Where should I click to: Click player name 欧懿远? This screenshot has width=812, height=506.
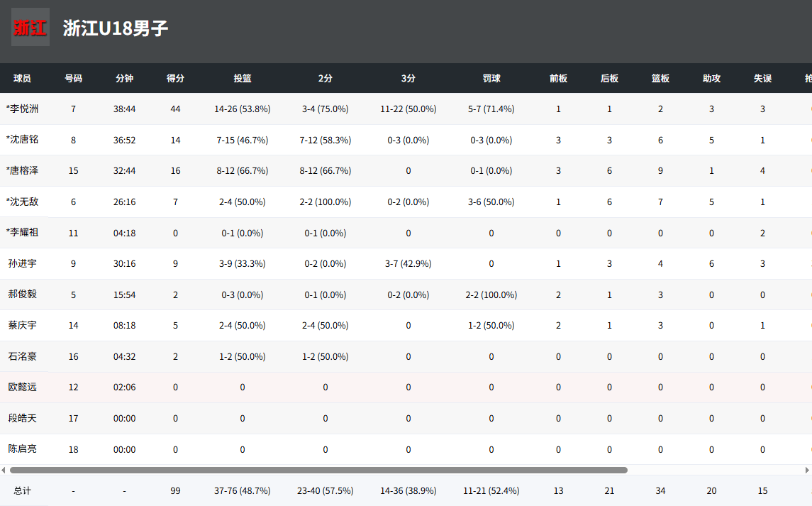[23, 387]
